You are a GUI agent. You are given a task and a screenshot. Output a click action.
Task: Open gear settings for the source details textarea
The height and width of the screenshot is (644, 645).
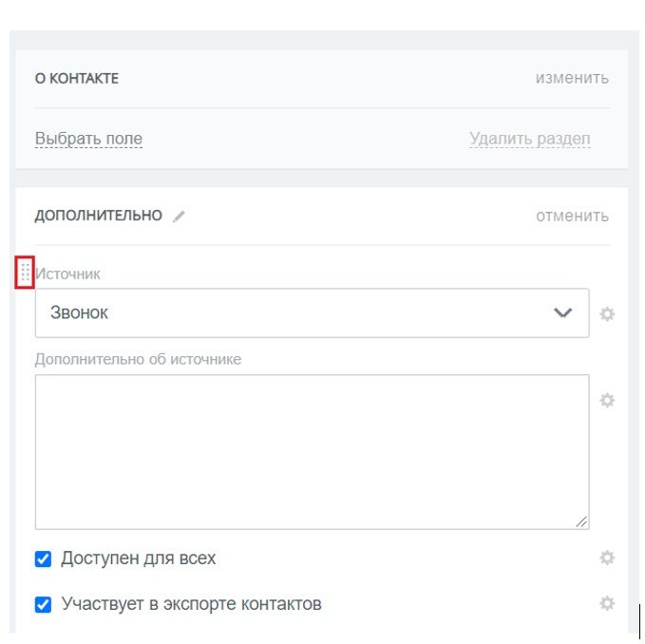click(x=607, y=401)
